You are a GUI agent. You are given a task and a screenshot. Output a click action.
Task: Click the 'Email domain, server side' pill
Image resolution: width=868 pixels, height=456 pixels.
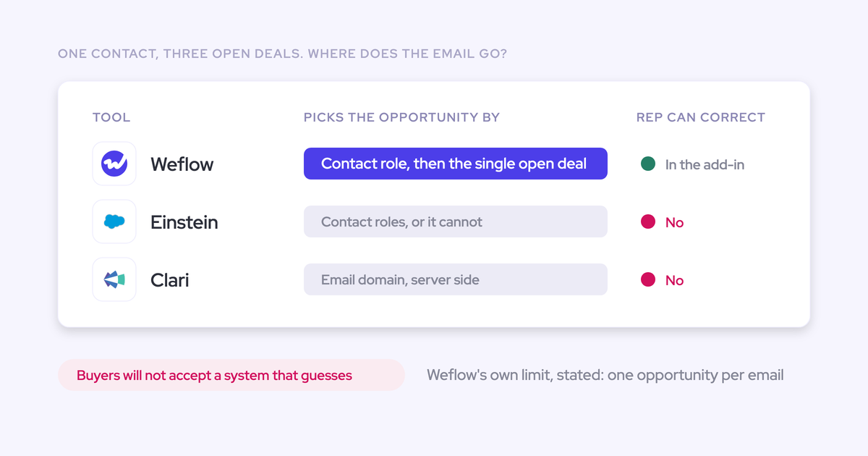(456, 279)
